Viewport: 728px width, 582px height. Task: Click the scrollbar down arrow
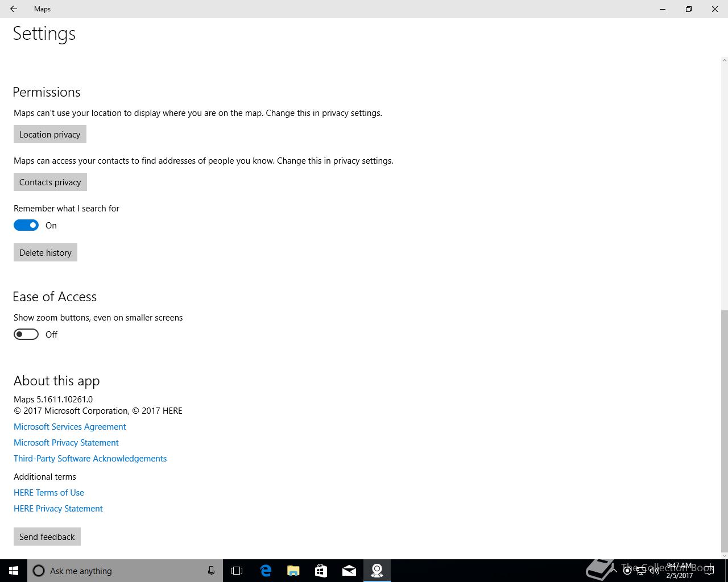724,555
